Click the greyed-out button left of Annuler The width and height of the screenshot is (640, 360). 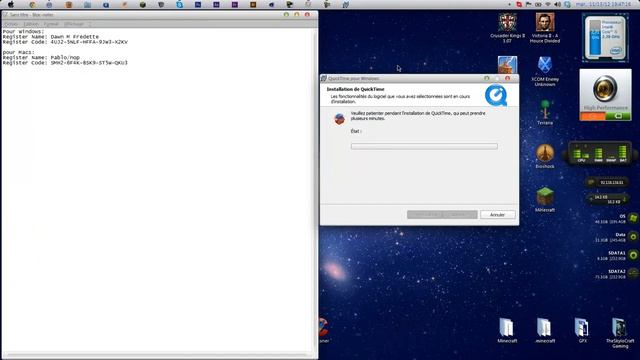point(459,215)
